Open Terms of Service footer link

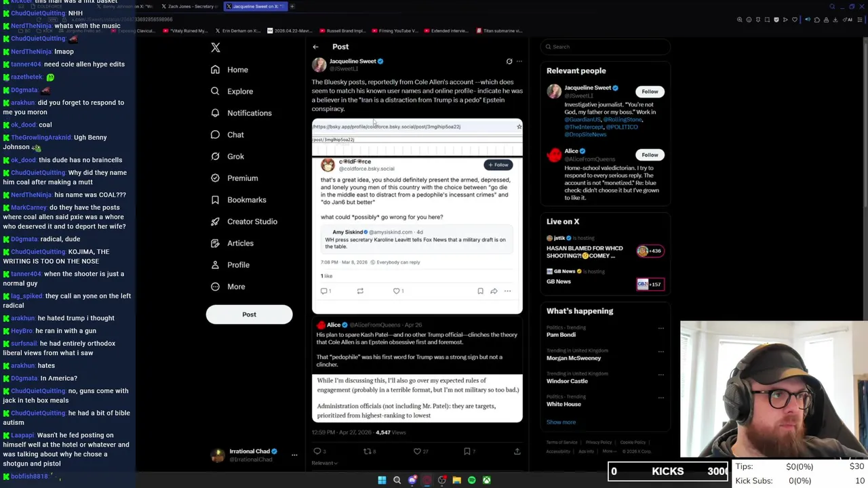562,443
